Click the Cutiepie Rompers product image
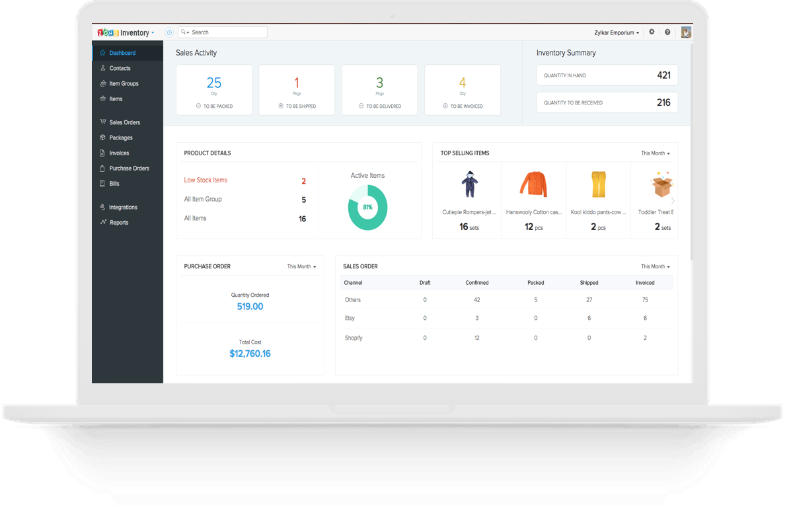This screenshot has width=785, height=532. [x=469, y=184]
